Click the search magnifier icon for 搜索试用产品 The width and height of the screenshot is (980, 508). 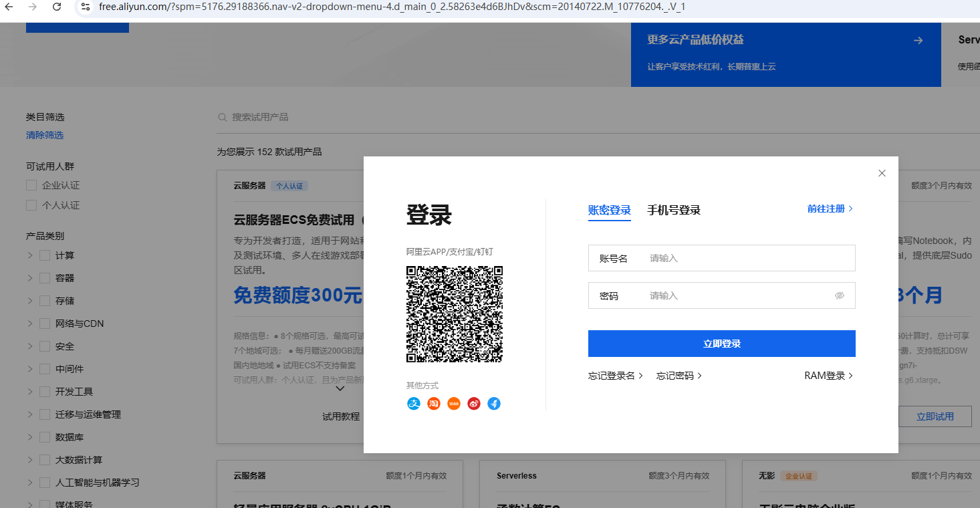[223, 117]
